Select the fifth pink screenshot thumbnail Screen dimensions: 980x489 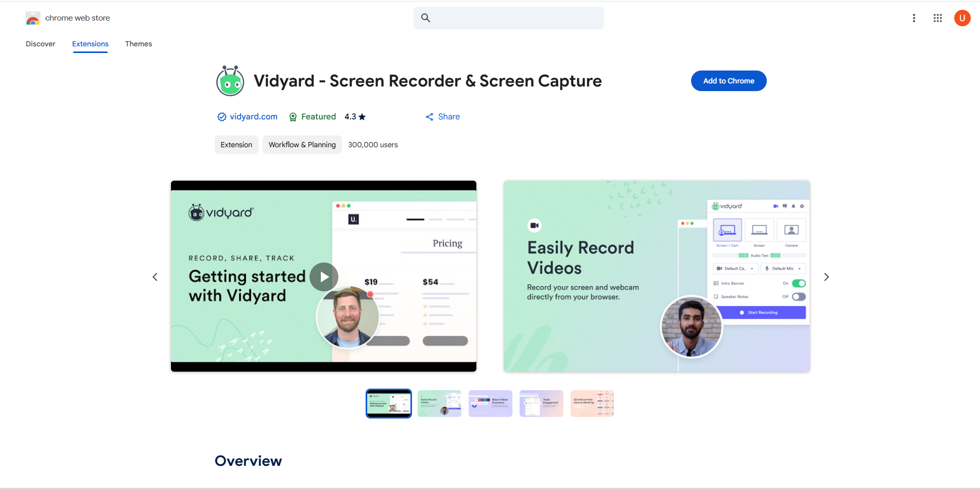point(592,404)
